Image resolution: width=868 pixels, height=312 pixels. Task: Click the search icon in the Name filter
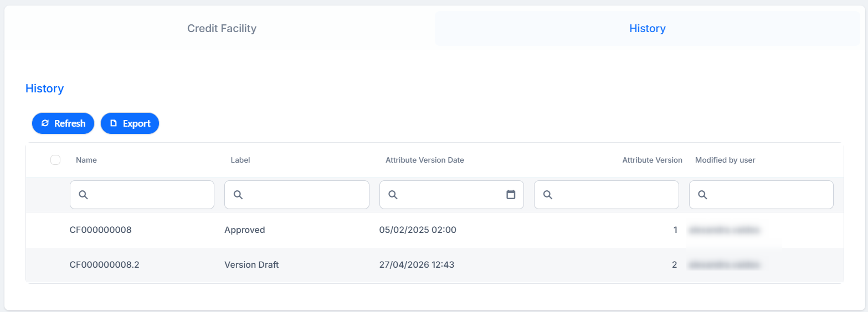point(83,195)
